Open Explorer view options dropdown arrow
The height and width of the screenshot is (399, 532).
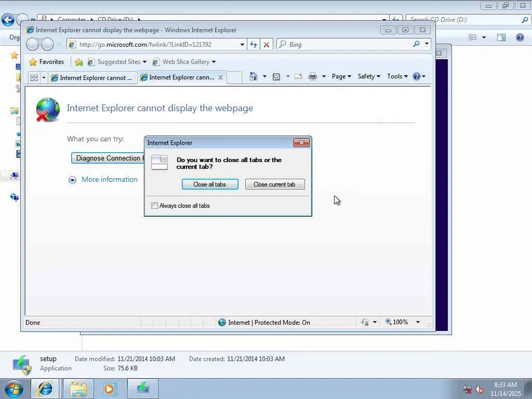pos(484,37)
